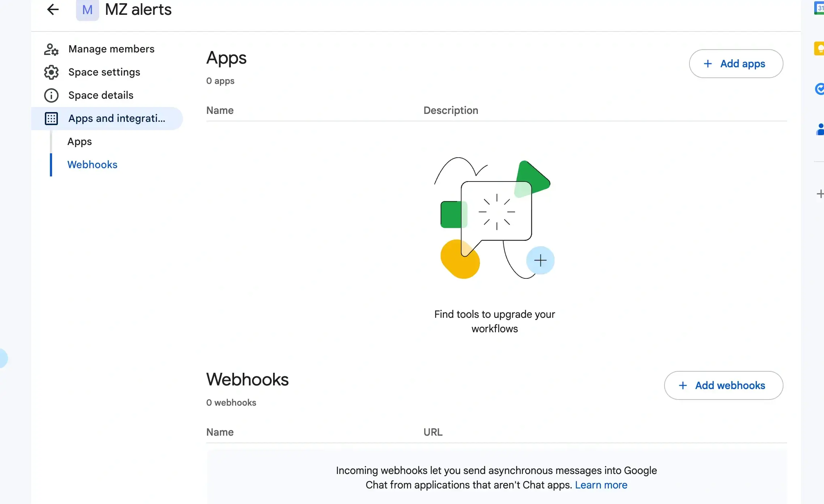Click the URL column header under Webhooks
The height and width of the screenshot is (504, 824).
(x=433, y=432)
